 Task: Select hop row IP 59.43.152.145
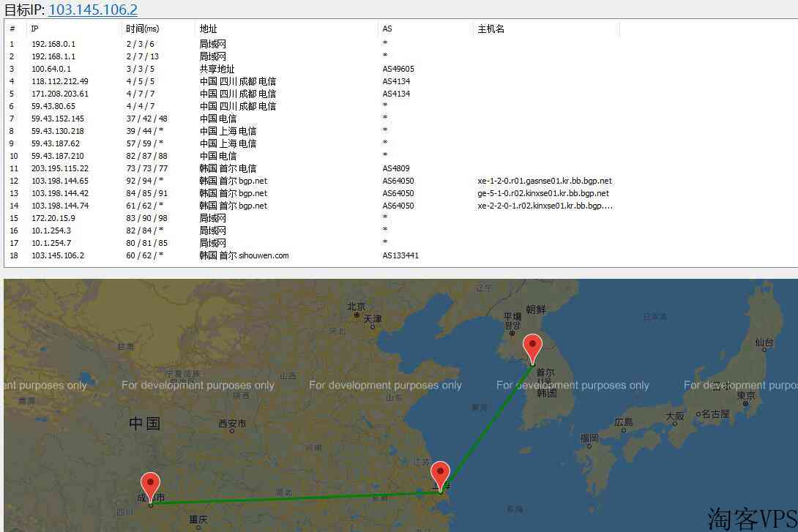tap(58, 119)
